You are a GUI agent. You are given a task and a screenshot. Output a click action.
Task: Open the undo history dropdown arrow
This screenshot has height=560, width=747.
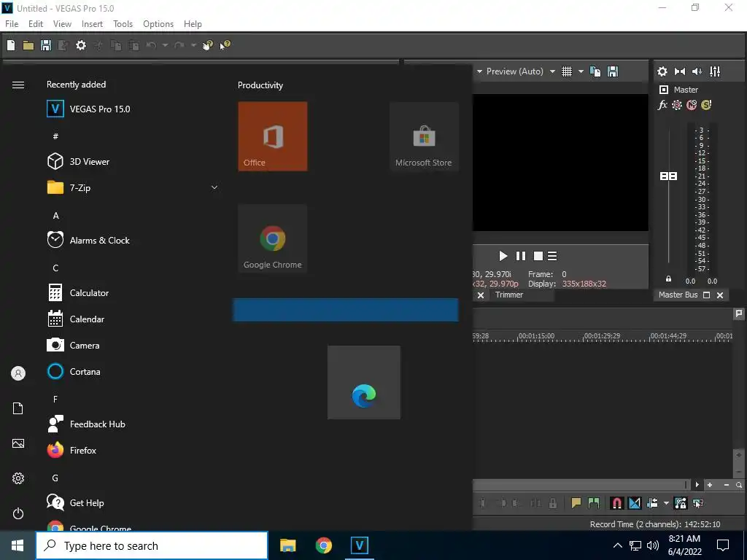pyautogui.click(x=165, y=45)
